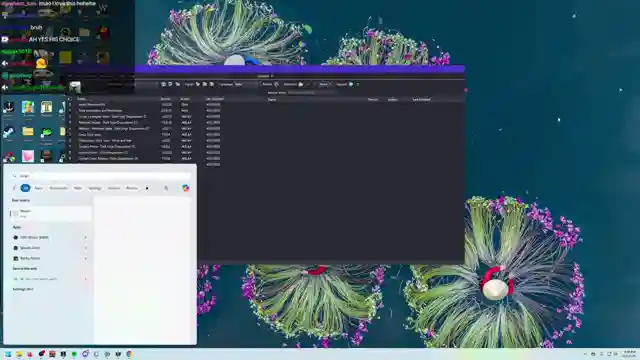This screenshot has width=640, height=360.
Task: Open the Steam desktop shortcut icon
Action: point(9,133)
